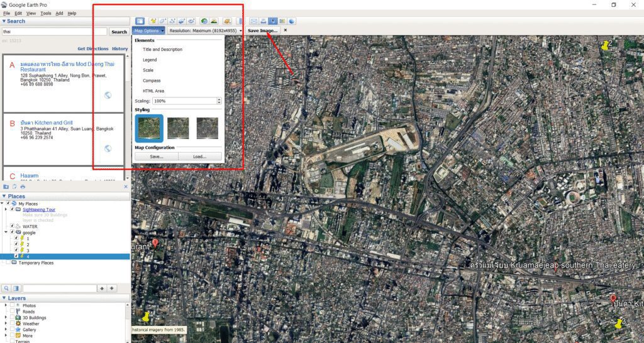Click the globe icon in result A card
This screenshot has height=343, width=644.
pyautogui.click(x=108, y=95)
